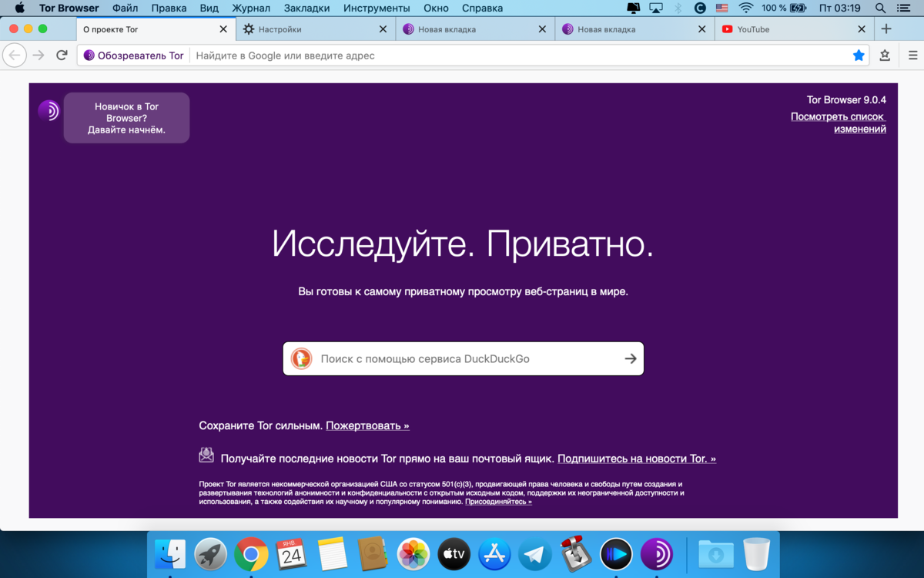Open the Окно menu
Screen dimensions: 924x578
tap(436, 8)
